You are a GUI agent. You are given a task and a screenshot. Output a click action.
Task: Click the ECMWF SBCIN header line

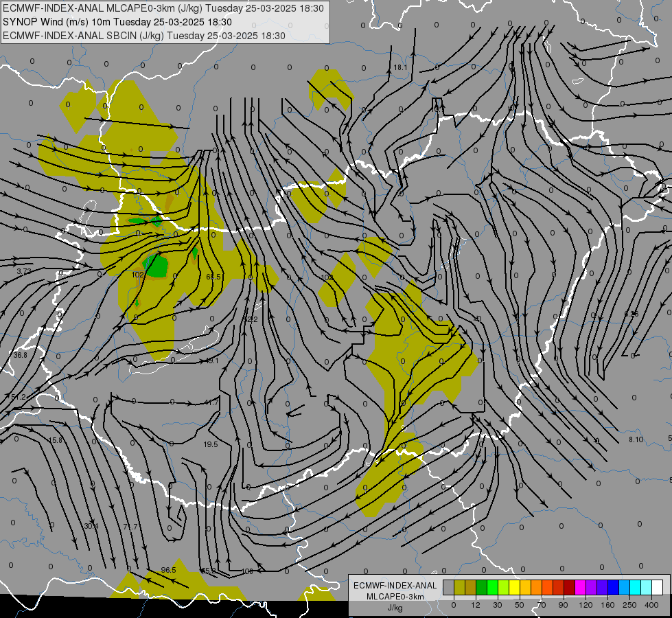(144, 36)
